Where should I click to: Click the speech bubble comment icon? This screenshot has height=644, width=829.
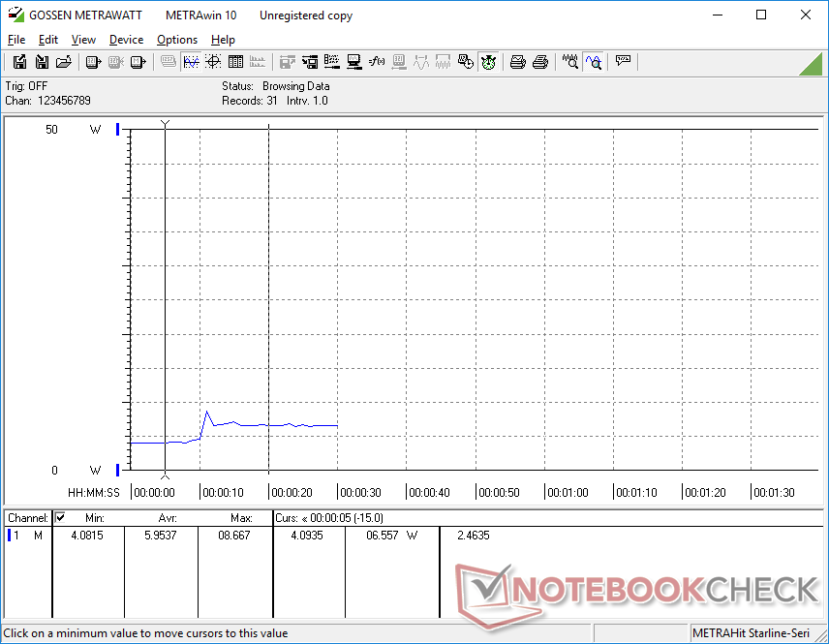point(623,62)
